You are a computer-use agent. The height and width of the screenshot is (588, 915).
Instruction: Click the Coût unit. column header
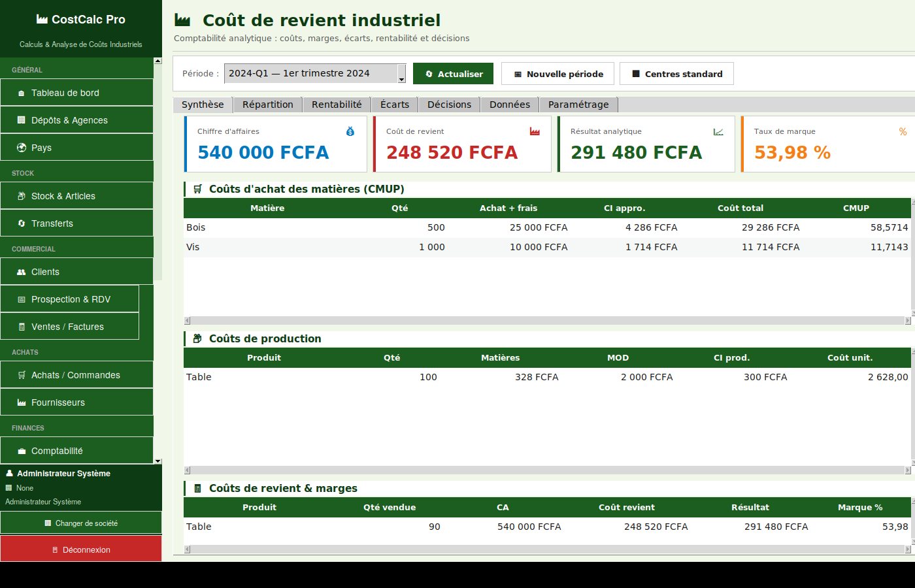850,357
